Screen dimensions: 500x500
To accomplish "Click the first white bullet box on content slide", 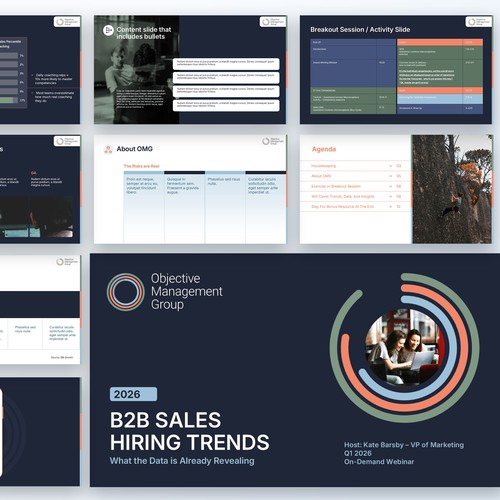I will [x=226, y=64].
